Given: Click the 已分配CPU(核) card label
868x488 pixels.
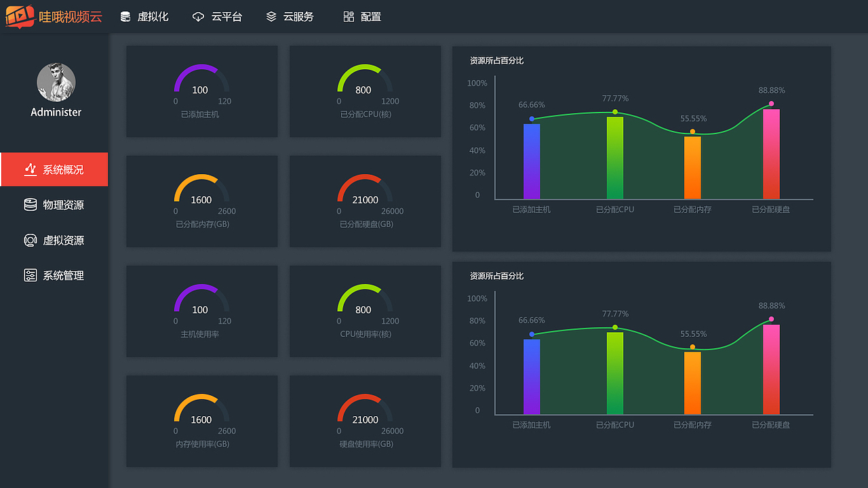Looking at the screenshot, I should (366, 115).
